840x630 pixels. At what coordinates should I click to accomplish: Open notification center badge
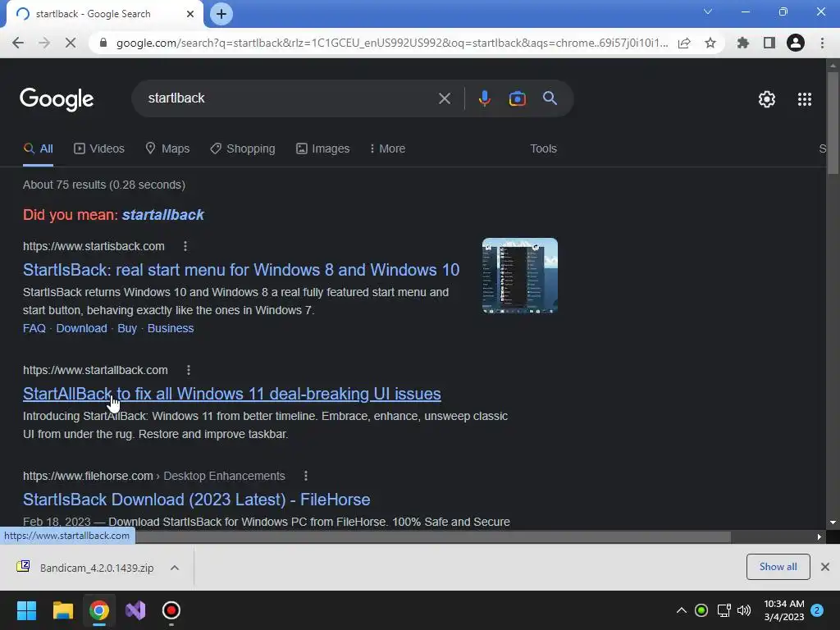click(x=817, y=610)
